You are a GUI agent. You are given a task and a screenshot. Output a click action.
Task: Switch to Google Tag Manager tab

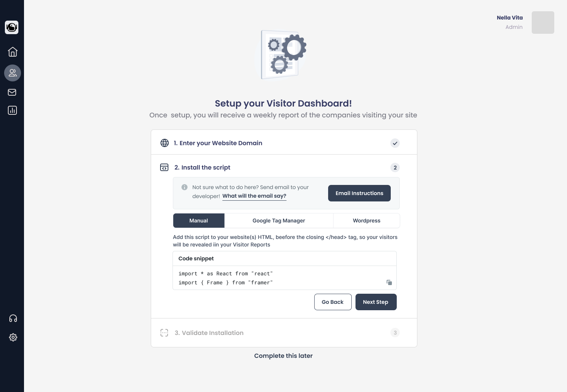coord(279,221)
